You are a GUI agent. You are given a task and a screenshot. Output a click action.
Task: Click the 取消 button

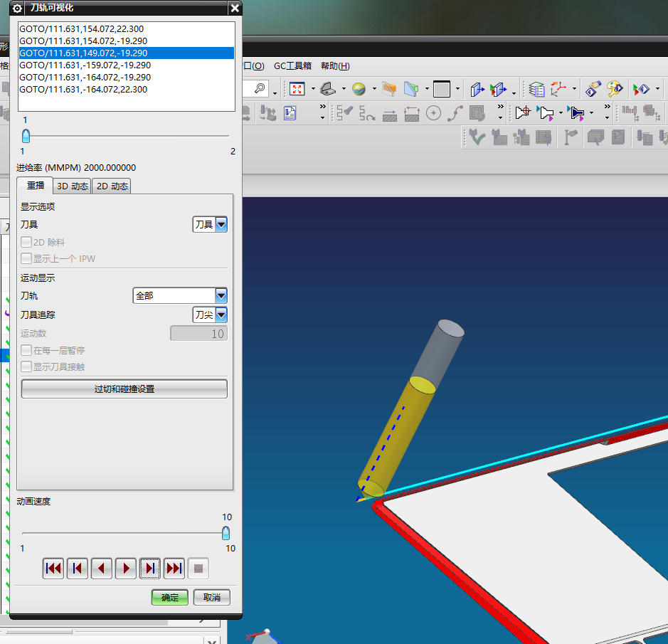(x=212, y=597)
